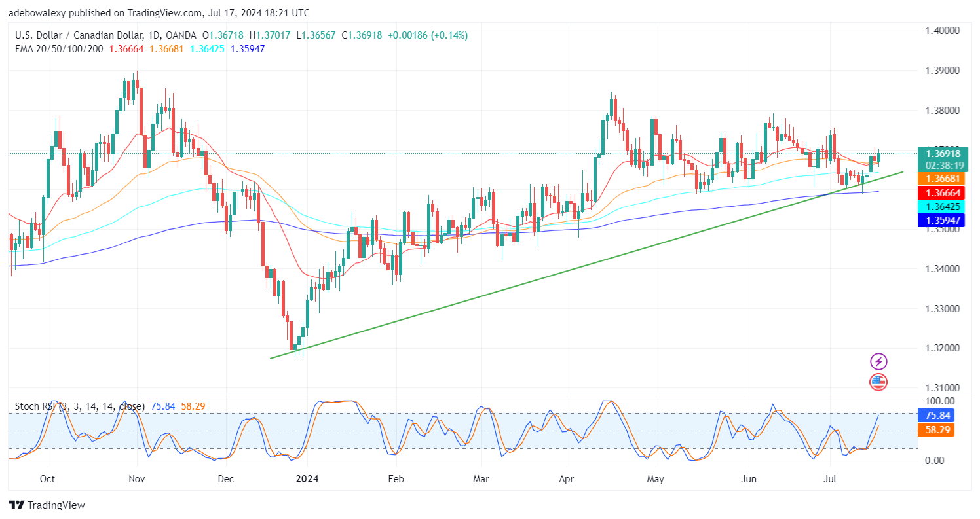Select the EMA 20/50/100/200 indicator legend
This screenshot has width=980, height=519.
(x=58, y=49)
